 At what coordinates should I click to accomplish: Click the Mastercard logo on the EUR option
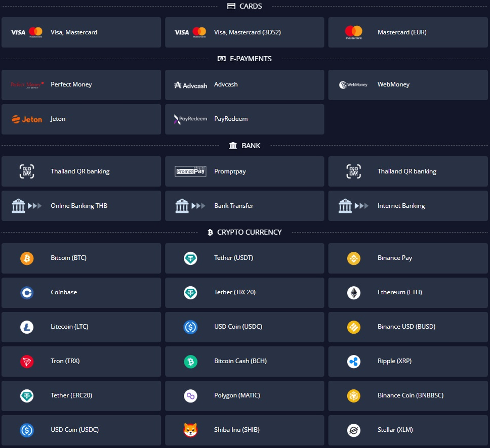[353, 32]
